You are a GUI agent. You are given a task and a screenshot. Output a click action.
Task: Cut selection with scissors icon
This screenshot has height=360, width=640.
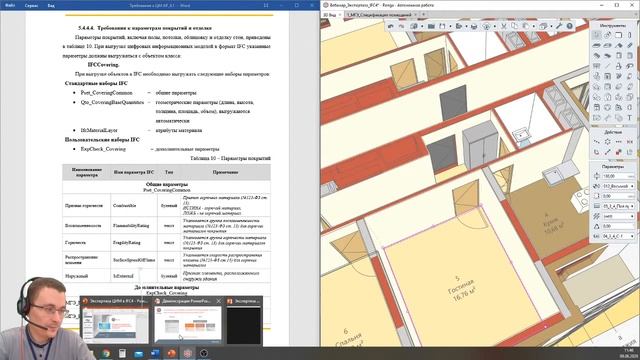[x=504, y=26]
